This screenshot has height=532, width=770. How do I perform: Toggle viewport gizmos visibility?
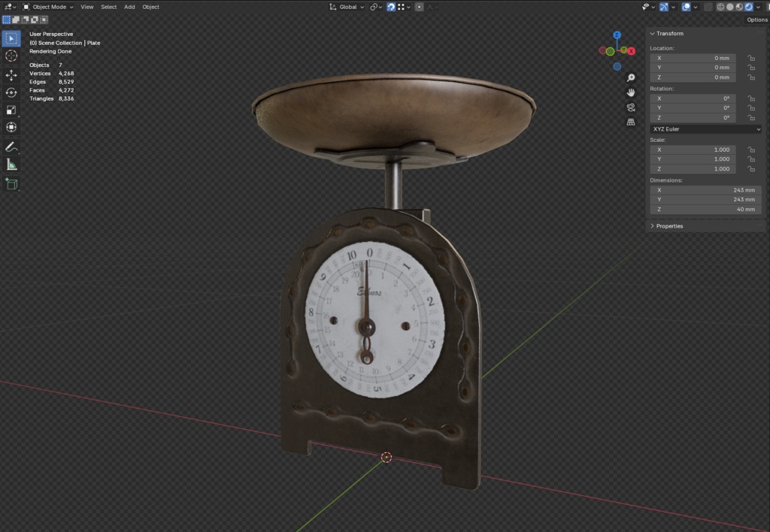tap(664, 7)
